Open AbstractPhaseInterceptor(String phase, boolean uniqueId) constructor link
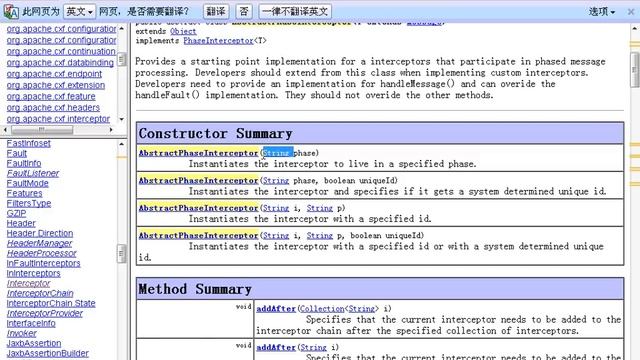640x360 pixels. (x=198, y=180)
